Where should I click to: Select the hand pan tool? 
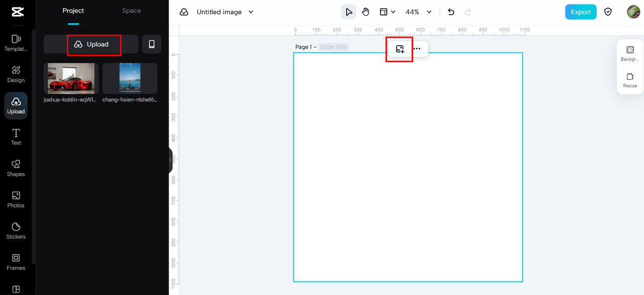(x=366, y=12)
